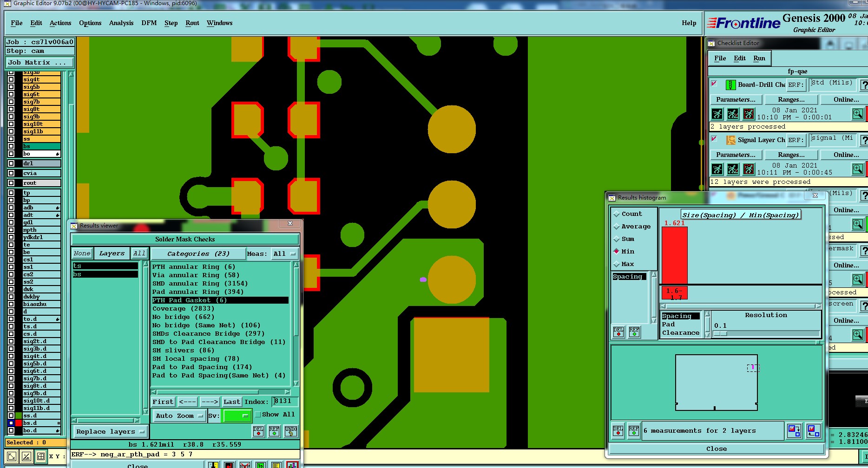Click the grid snap icon beside X Y
868x468 pixels.
click(x=41, y=456)
